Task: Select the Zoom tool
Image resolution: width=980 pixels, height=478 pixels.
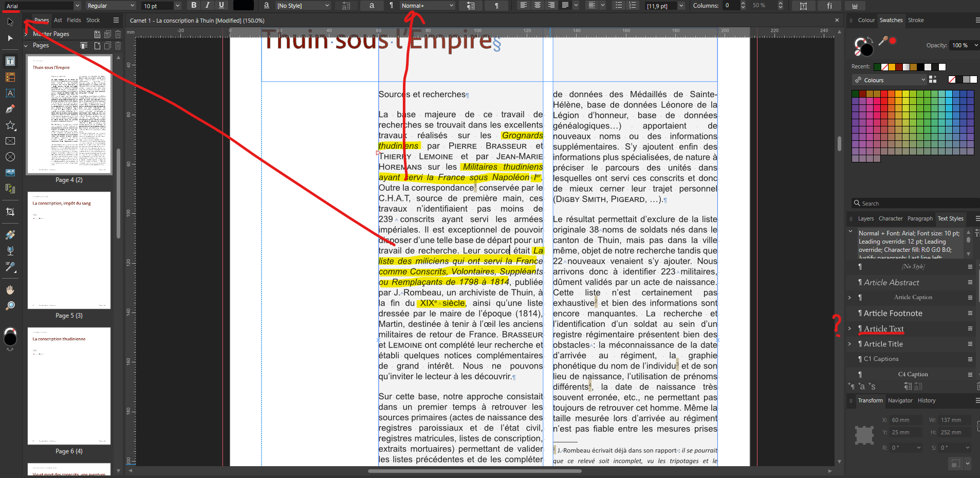Action: [x=10, y=305]
